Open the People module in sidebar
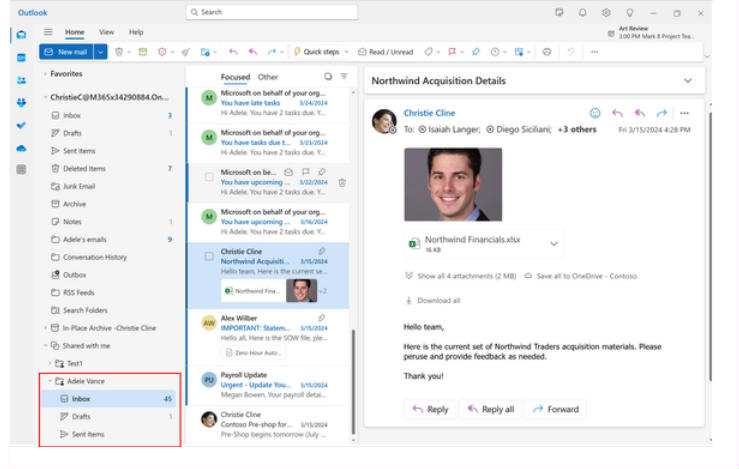 pos(21,80)
